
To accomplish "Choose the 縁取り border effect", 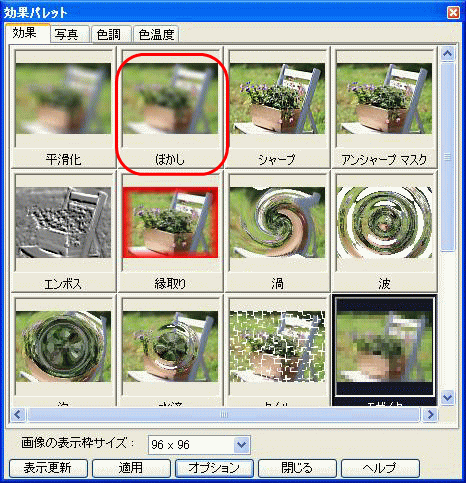I will click(170, 232).
